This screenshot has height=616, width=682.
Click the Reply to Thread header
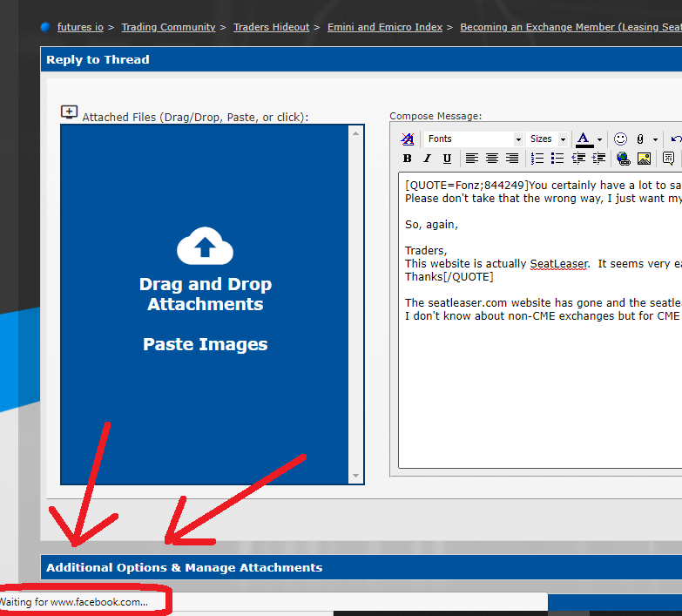point(361,59)
